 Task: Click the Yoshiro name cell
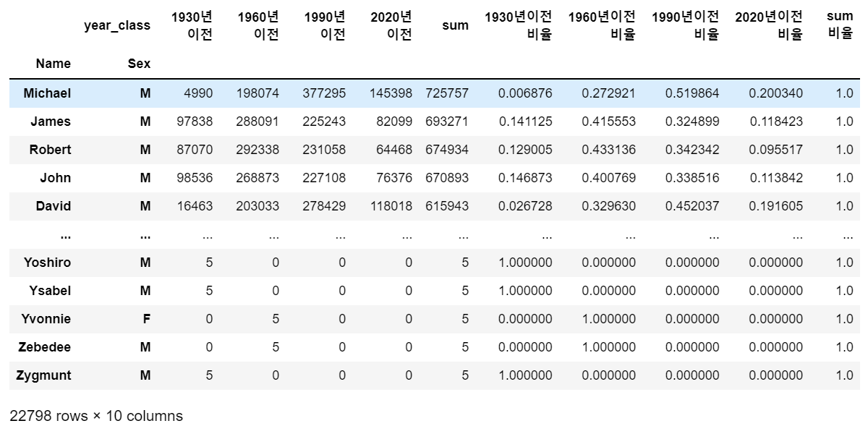[x=48, y=263]
